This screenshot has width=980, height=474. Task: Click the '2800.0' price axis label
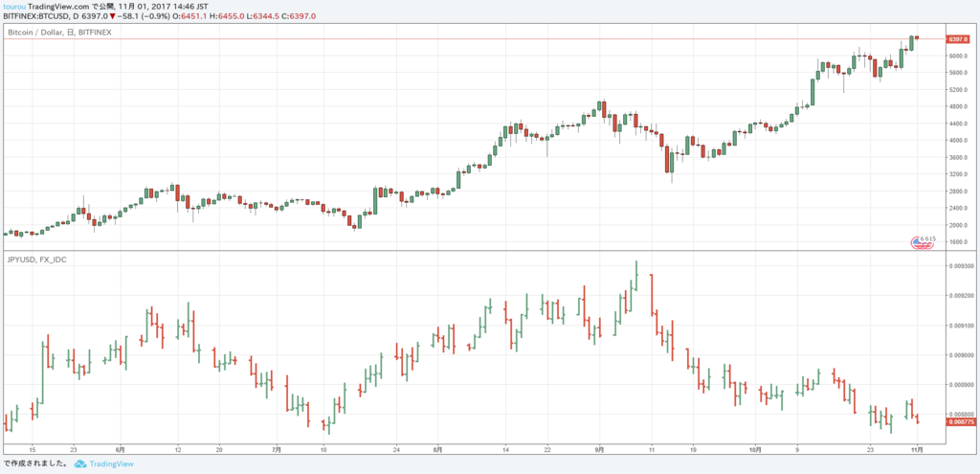(959, 191)
